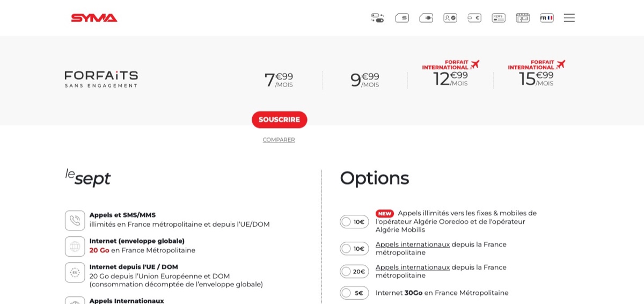Open the customer account icon
644x304 pixels.
click(x=450, y=18)
